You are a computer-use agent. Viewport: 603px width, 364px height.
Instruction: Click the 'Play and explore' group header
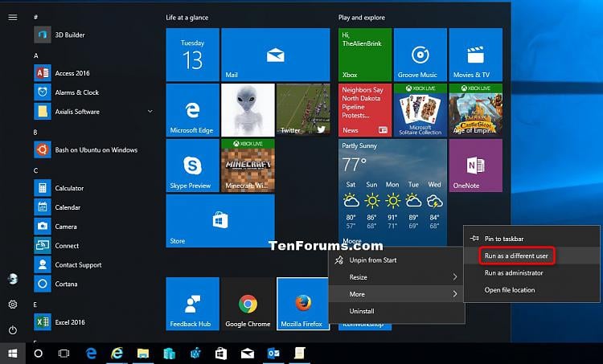click(x=362, y=18)
